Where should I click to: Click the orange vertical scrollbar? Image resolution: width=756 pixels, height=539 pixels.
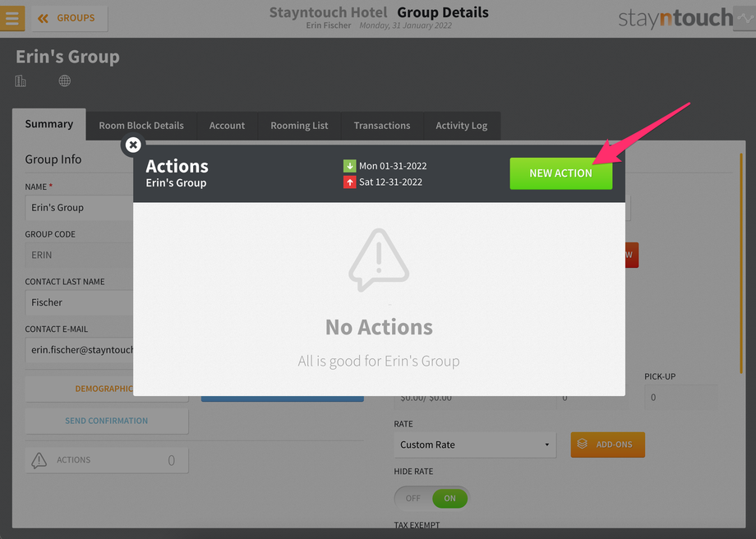pos(741,264)
